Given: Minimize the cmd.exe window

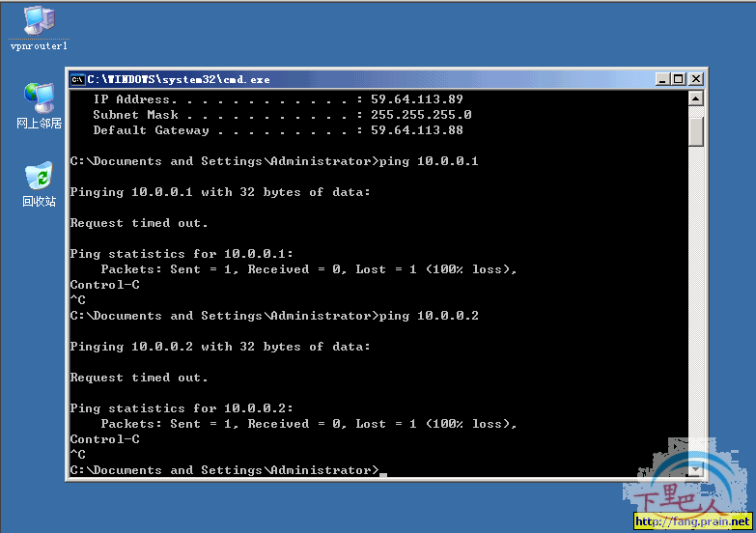Looking at the screenshot, I should click(x=663, y=79).
